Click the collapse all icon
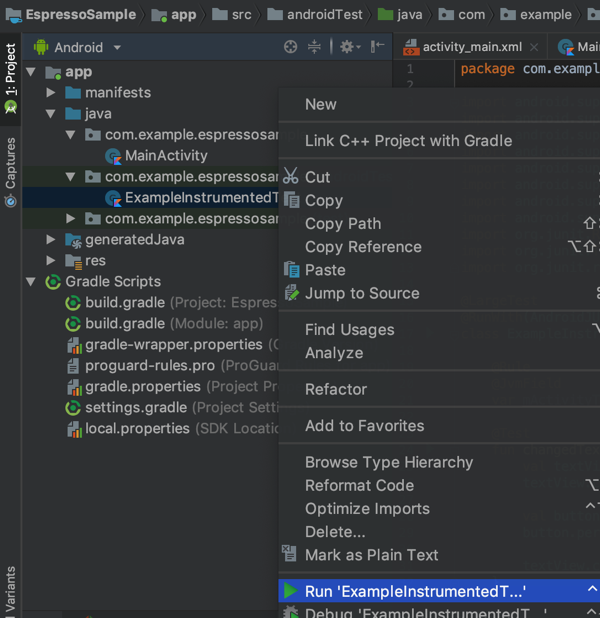The image size is (600, 618). click(314, 47)
